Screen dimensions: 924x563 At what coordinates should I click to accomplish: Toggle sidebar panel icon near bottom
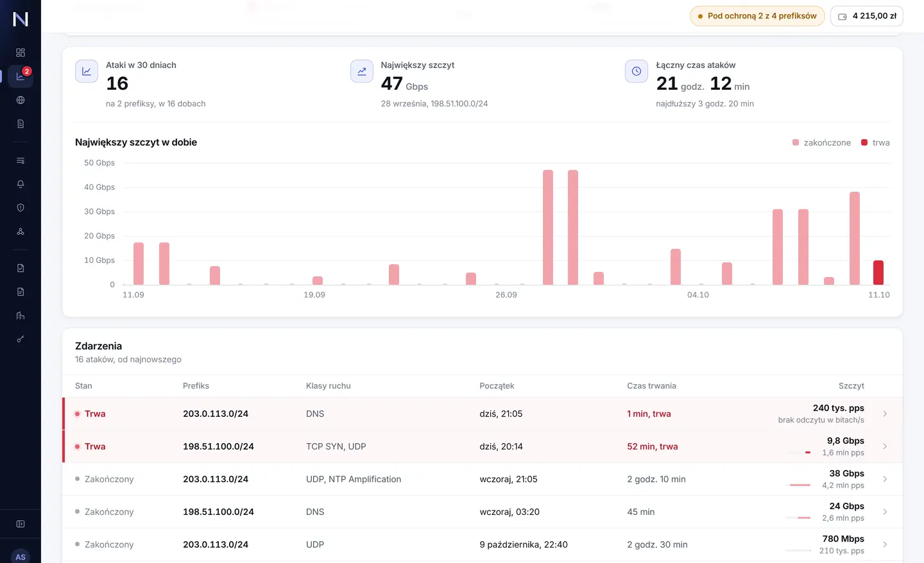click(x=21, y=524)
